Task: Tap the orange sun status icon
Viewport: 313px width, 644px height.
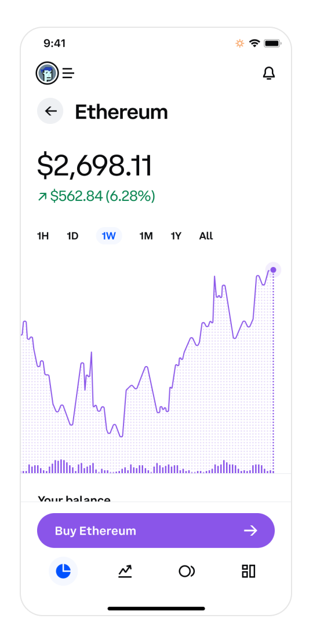Action: [240, 43]
